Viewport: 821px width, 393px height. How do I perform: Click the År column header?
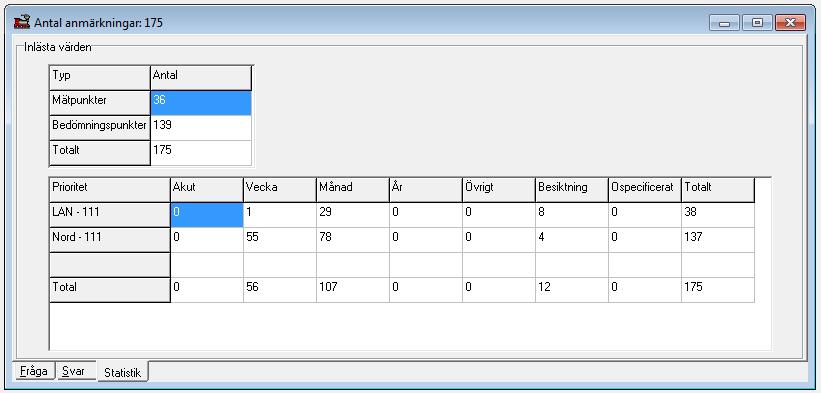pos(426,190)
